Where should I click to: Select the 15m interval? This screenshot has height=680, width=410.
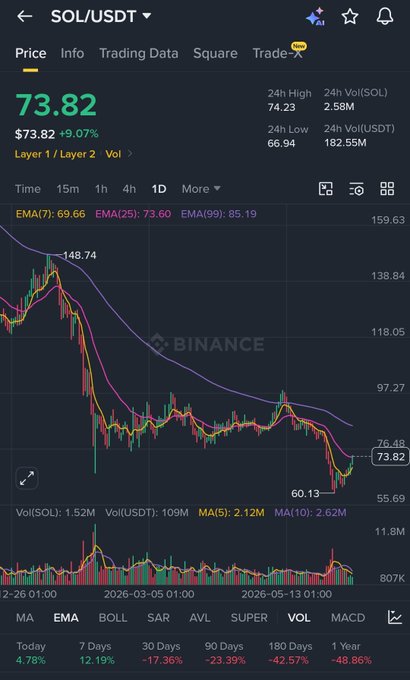[68, 189]
